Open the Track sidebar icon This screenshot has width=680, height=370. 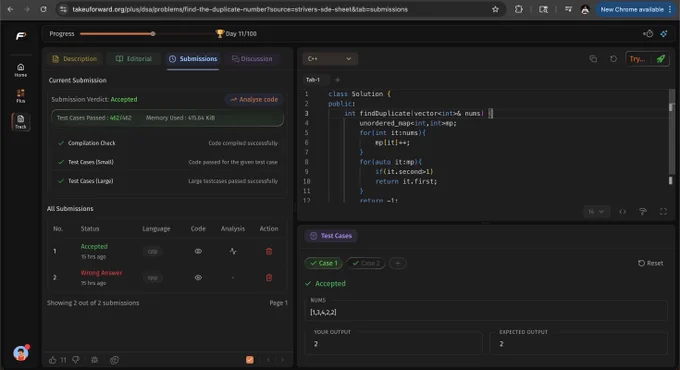[x=20, y=121]
